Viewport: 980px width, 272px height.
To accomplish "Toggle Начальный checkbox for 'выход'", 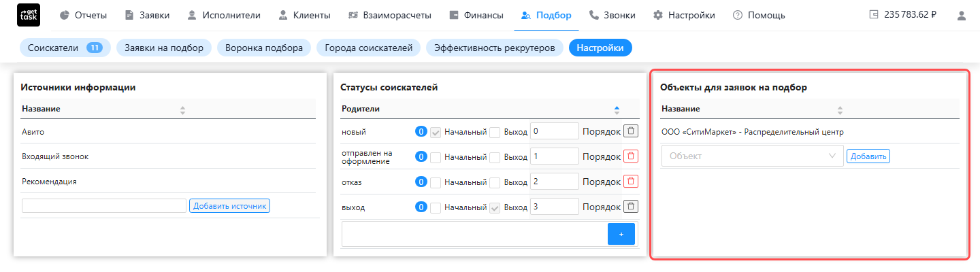I will (436, 207).
